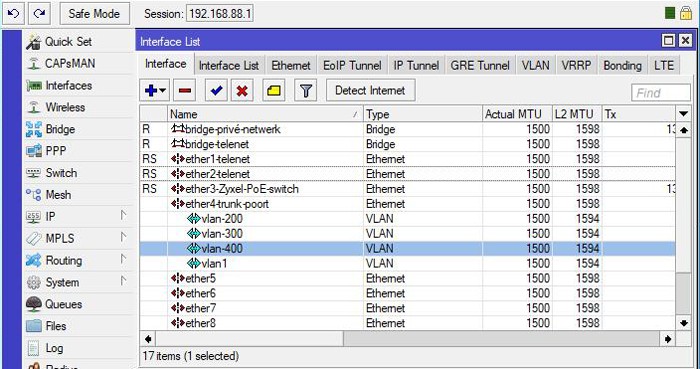Image resolution: width=700 pixels, height=369 pixels.
Task: Select the vlan-300 row
Action: [408, 234]
